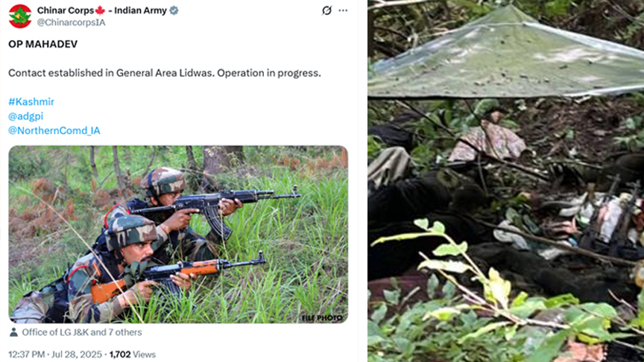Open the three-dot more options menu
Screen dimensions: 644x362
(x=343, y=10)
